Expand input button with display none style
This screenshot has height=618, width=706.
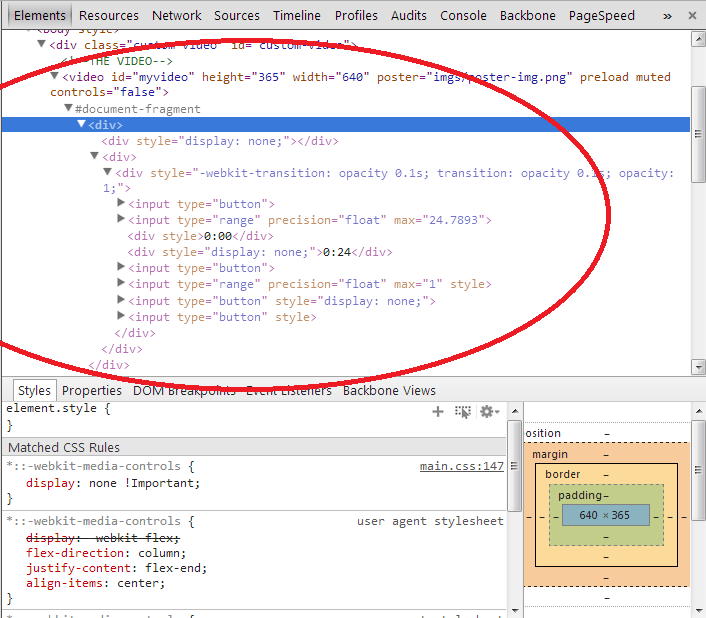point(121,299)
